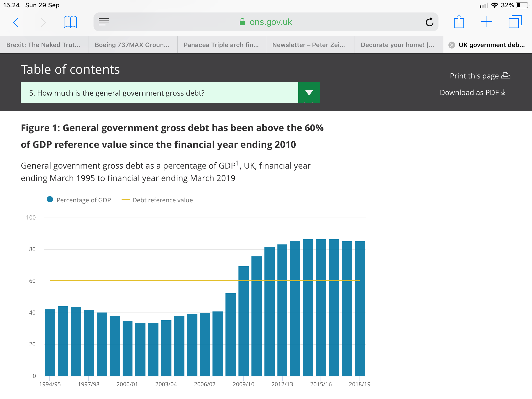Add a new tab with plus icon

click(x=487, y=22)
